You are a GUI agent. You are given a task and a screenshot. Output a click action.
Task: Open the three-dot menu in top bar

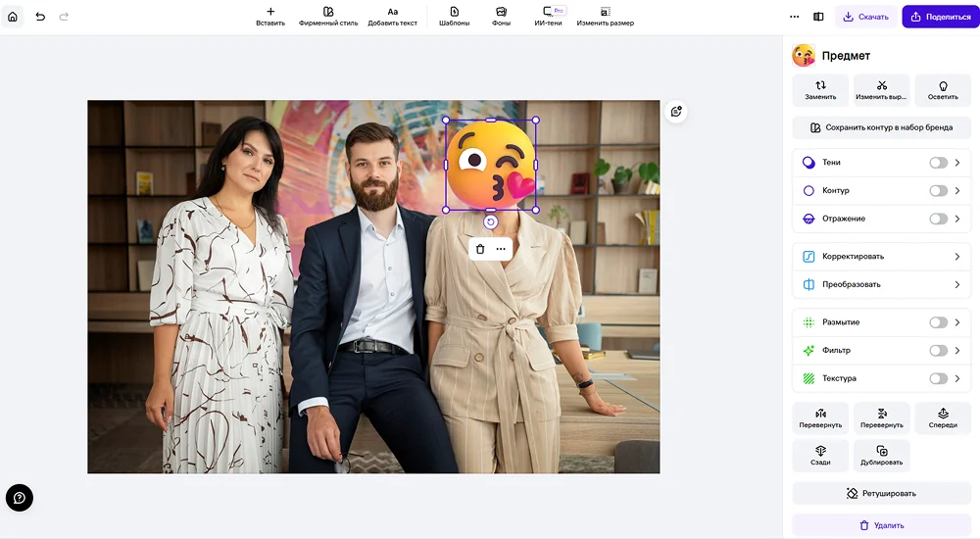(x=795, y=17)
